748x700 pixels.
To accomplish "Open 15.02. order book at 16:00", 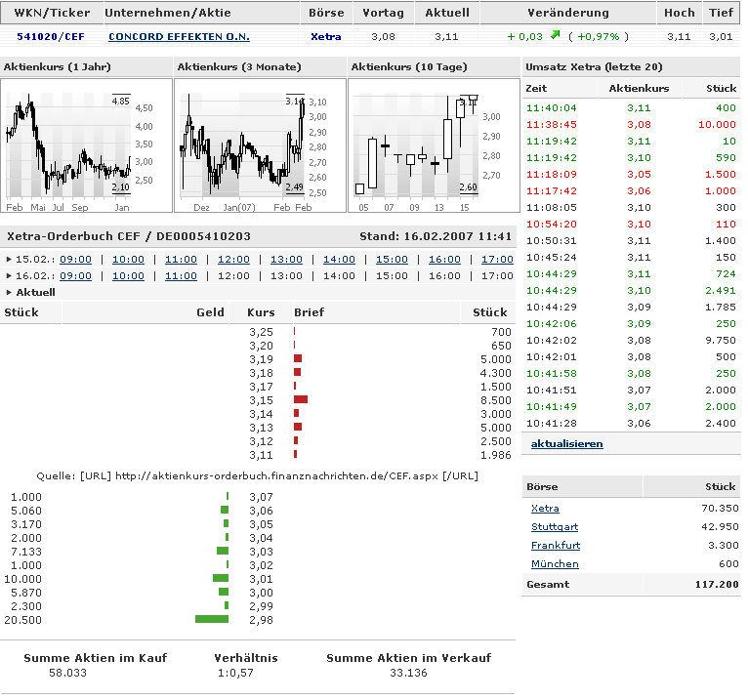I will [444, 260].
